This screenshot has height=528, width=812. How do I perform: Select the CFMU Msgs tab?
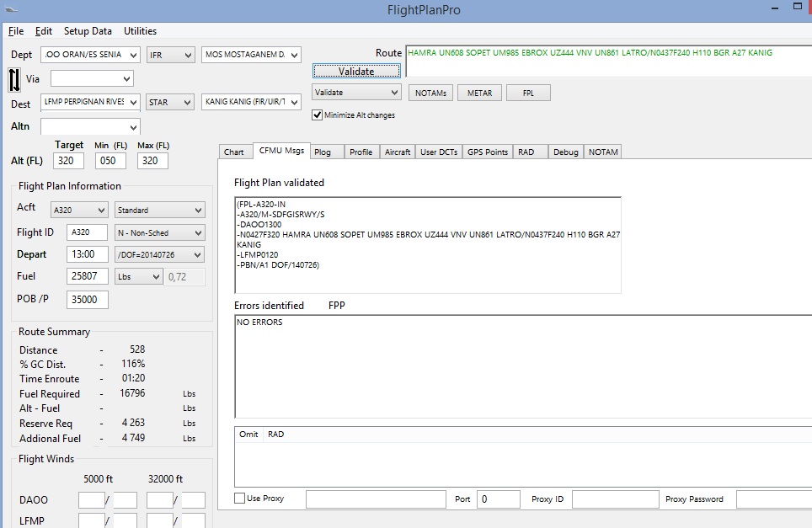[281, 151]
